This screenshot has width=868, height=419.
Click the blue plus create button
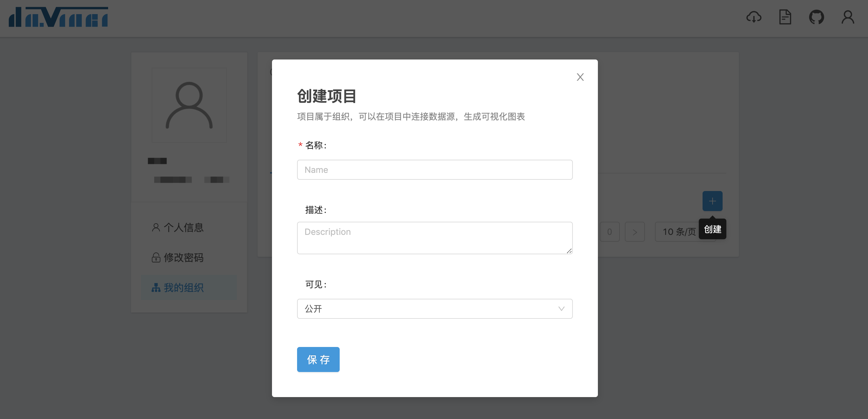tap(712, 201)
